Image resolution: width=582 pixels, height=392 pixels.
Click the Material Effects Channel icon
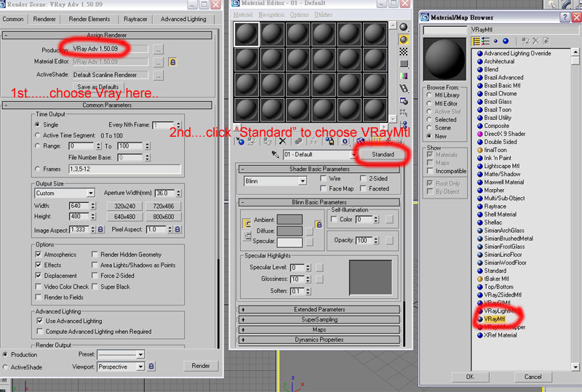pyautogui.click(x=345, y=141)
